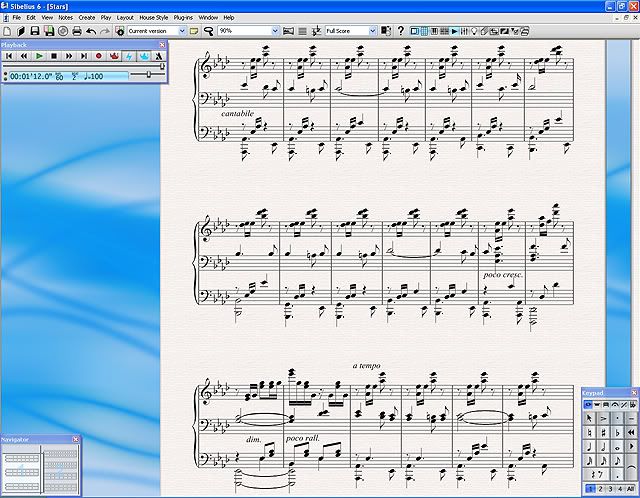
Task: Switch to voice 2 on Keypad
Action: click(600, 489)
